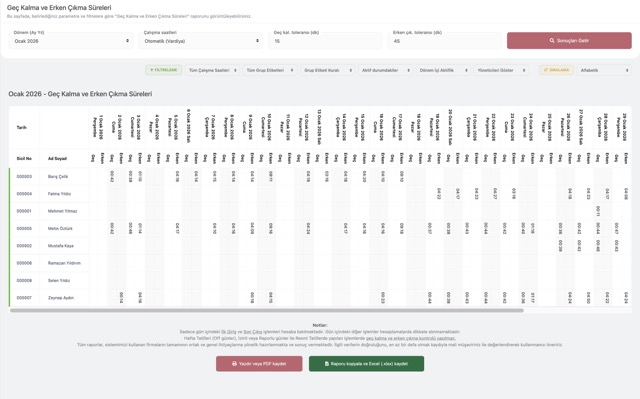This screenshot has width=640, height=399.
Task: Click Mehmet Yılmaz's 00:11 late value
Action: [598, 211]
